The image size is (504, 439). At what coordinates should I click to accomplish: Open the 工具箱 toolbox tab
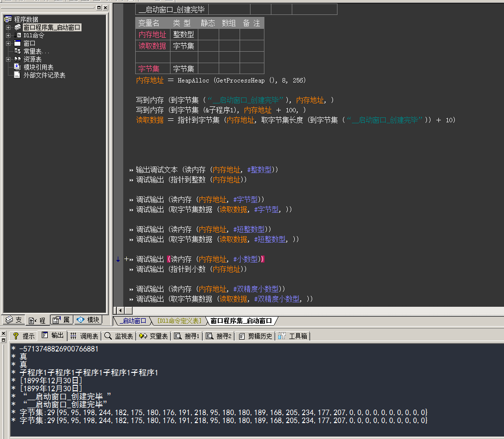point(293,336)
